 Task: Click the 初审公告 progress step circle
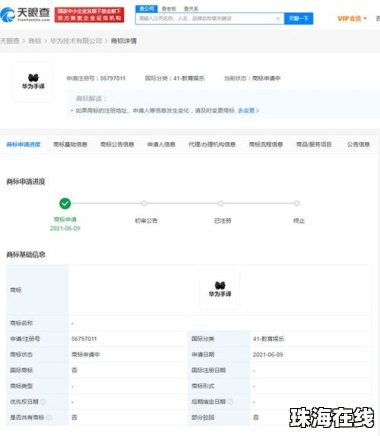coord(144,203)
